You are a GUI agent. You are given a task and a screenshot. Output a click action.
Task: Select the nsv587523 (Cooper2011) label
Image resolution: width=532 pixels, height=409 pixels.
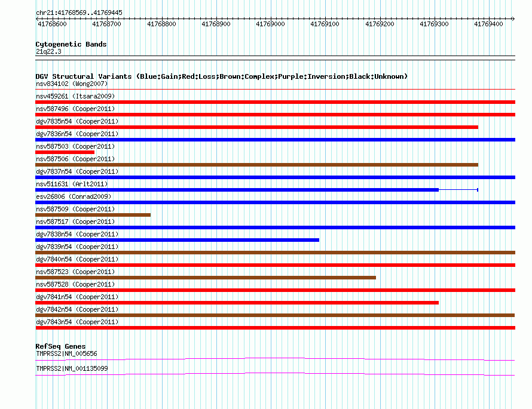[75, 272]
